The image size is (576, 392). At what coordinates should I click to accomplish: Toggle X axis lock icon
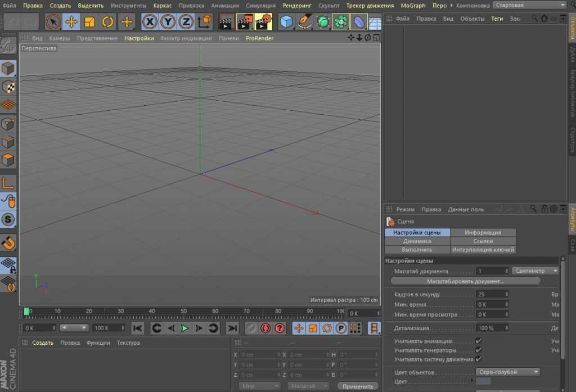[149, 22]
